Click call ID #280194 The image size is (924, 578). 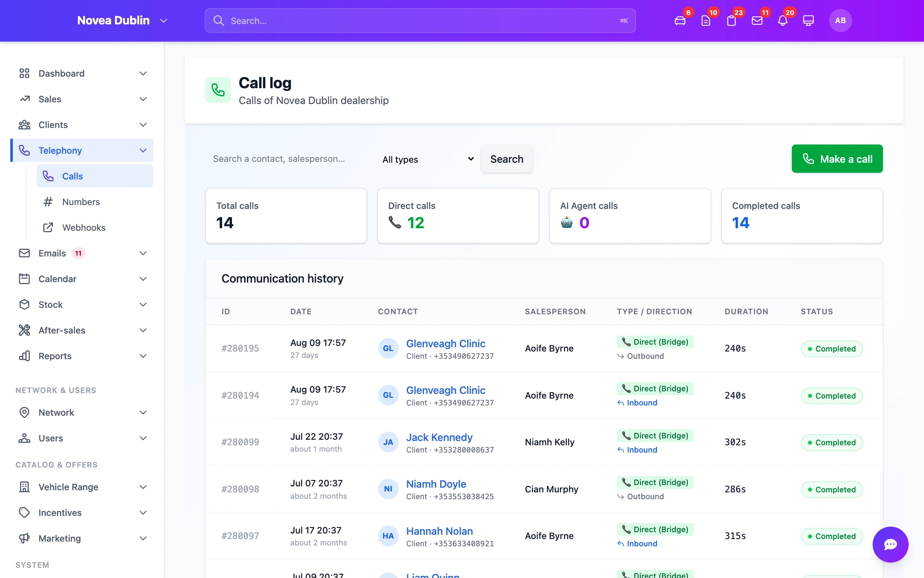click(x=240, y=395)
